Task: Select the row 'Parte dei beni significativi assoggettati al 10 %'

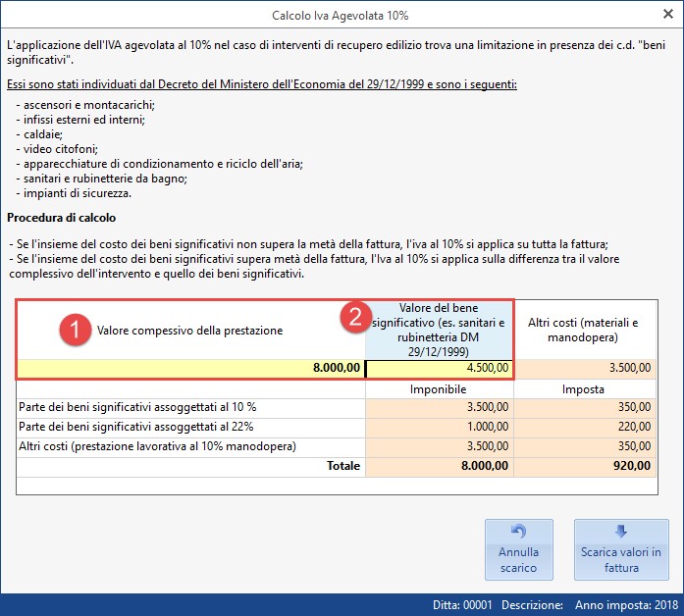Action: tap(190, 407)
